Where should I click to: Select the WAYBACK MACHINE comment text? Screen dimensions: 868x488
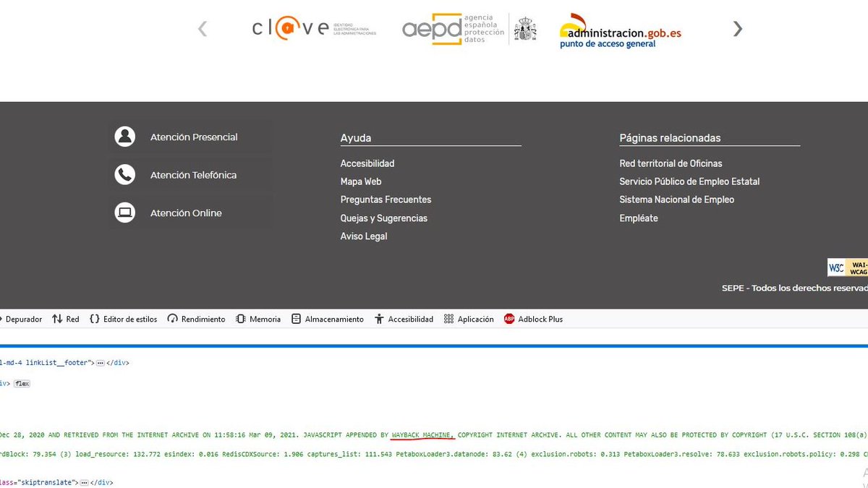423,435
